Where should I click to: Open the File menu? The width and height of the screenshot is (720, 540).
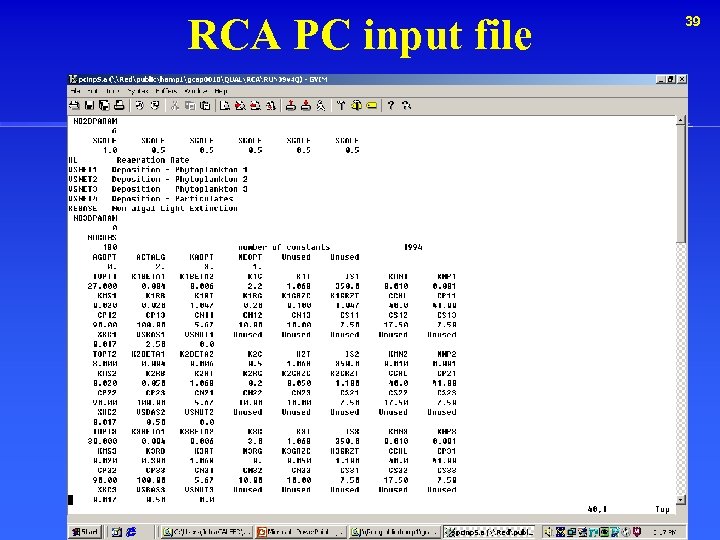[75, 91]
